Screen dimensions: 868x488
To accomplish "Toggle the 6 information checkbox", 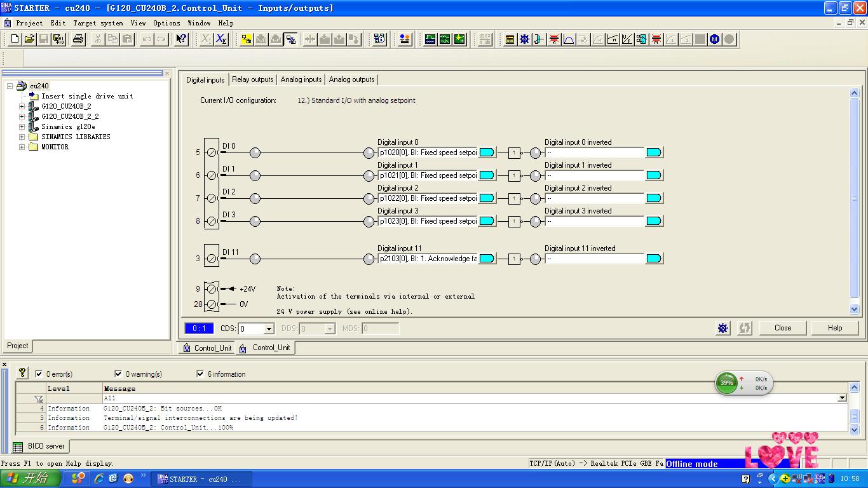I will coord(201,374).
